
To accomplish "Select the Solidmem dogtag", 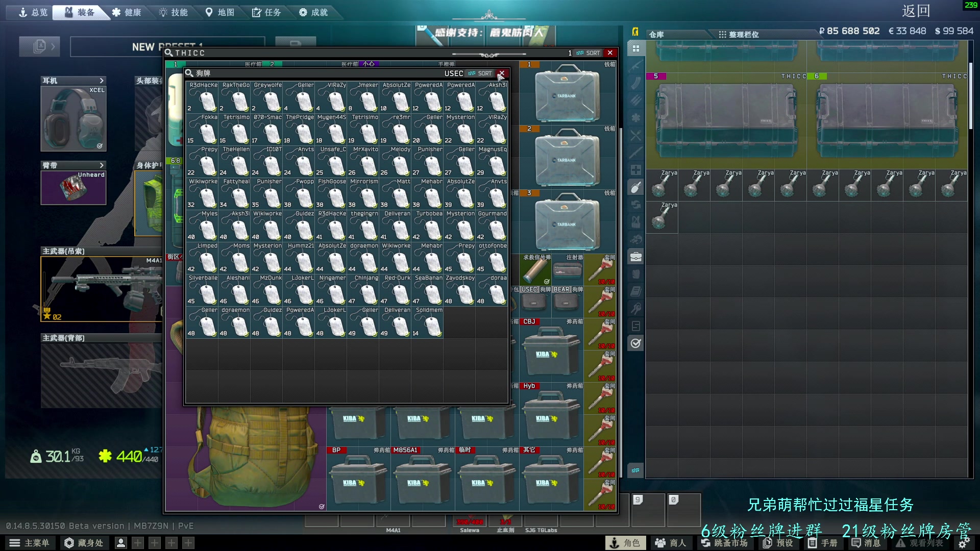I will coord(427,322).
